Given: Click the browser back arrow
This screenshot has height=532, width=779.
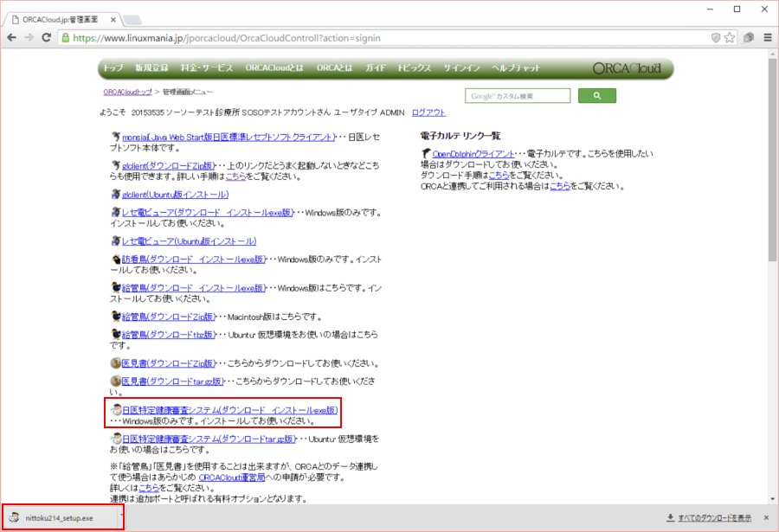Looking at the screenshot, I should pos(13,38).
